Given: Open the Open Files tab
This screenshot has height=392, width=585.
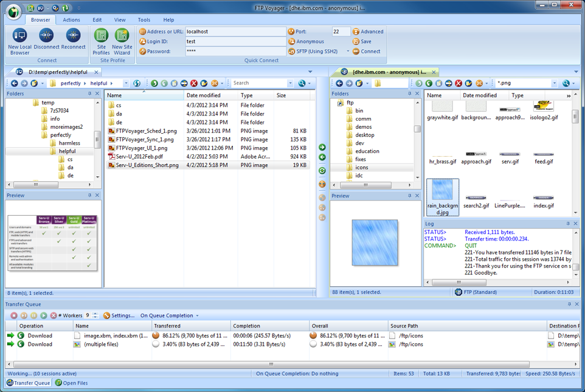Looking at the screenshot, I should [72, 383].
